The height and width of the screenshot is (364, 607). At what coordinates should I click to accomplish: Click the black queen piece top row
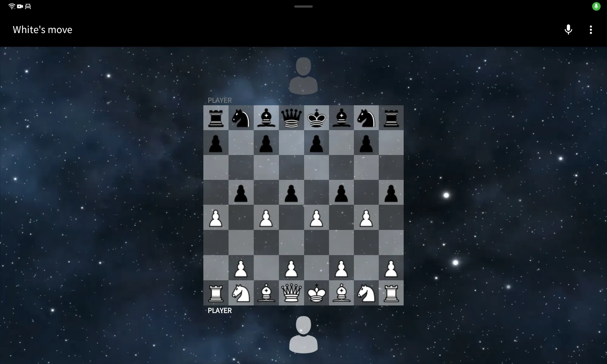(290, 118)
